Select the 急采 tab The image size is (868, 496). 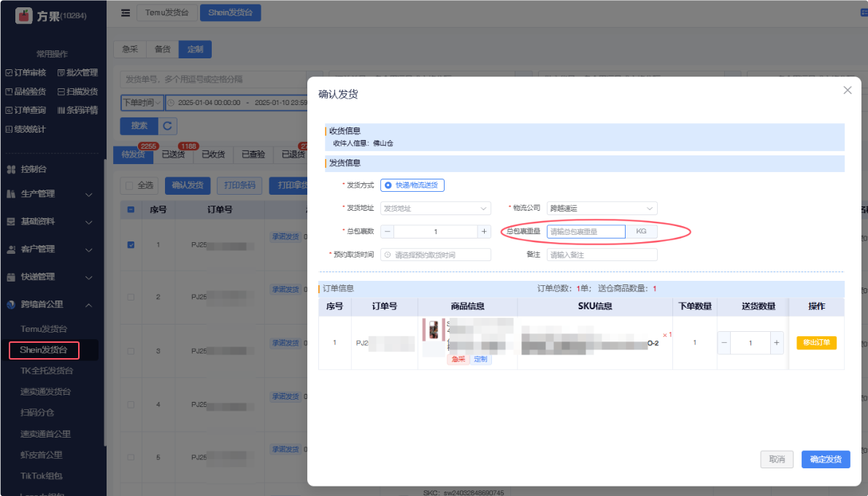point(130,50)
